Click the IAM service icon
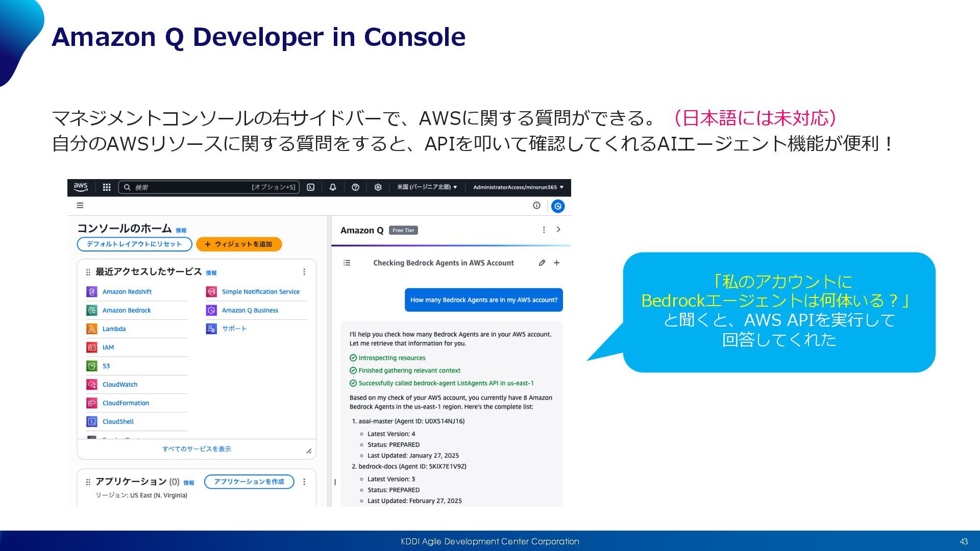This screenshot has height=551, width=980. pos(92,347)
